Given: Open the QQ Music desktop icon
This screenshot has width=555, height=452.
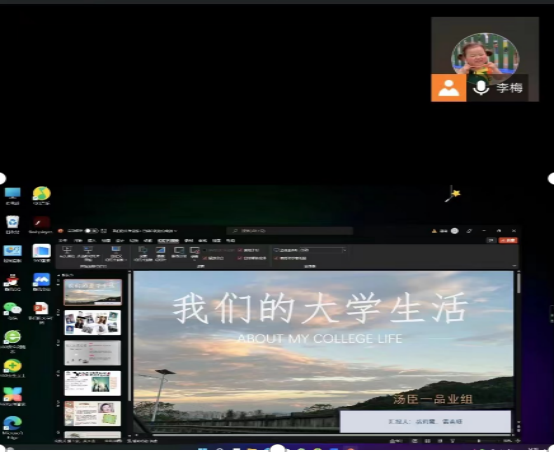Looking at the screenshot, I should click(42, 196).
